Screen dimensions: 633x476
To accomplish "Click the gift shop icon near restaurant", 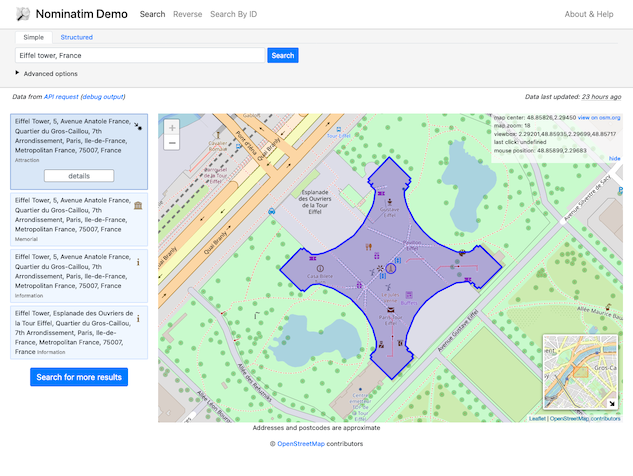I will [x=377, y=256].
